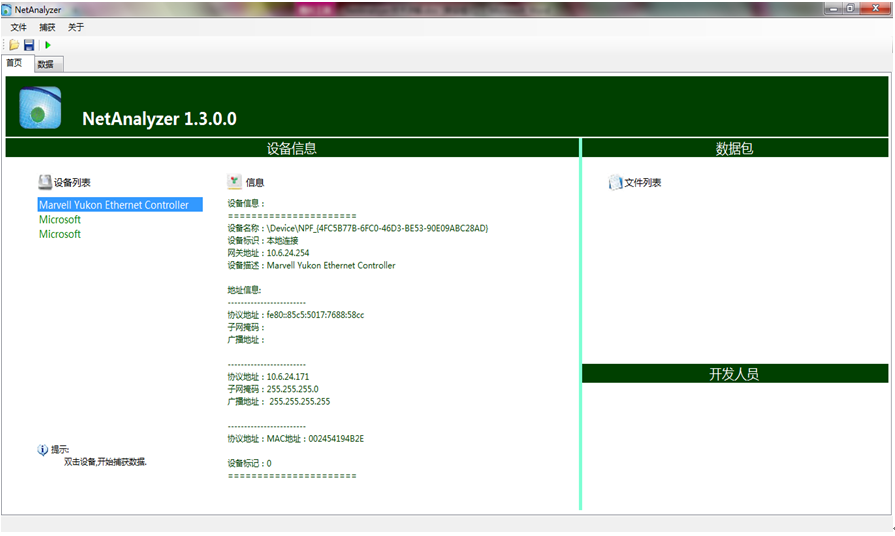
Task: Click the 提示 hint info icon
Action: (x=43, y=450)
